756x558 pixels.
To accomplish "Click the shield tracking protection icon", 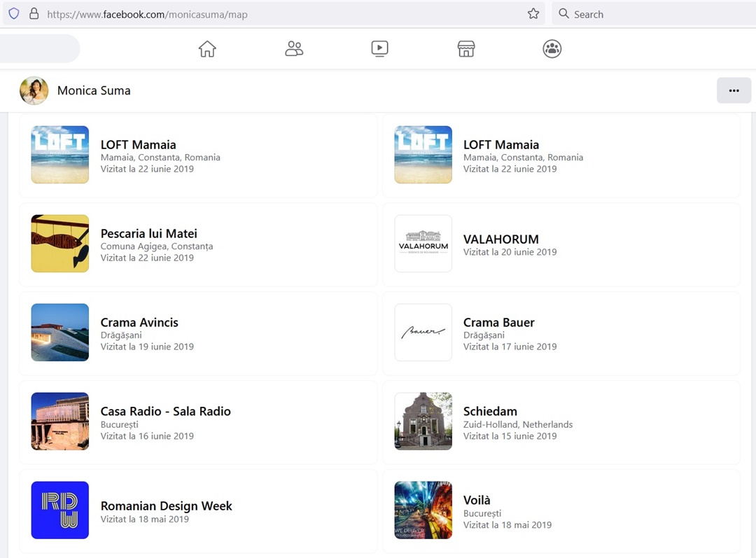I will click(x=14, y=14).
